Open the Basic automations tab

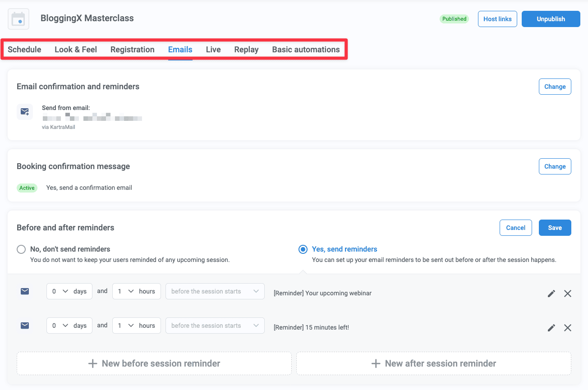pyautogui.click(x=306, y=50)
